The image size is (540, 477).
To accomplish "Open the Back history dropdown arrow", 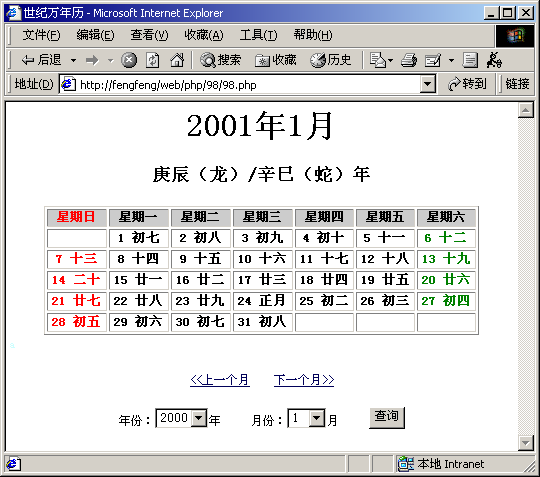I will 73,61.
